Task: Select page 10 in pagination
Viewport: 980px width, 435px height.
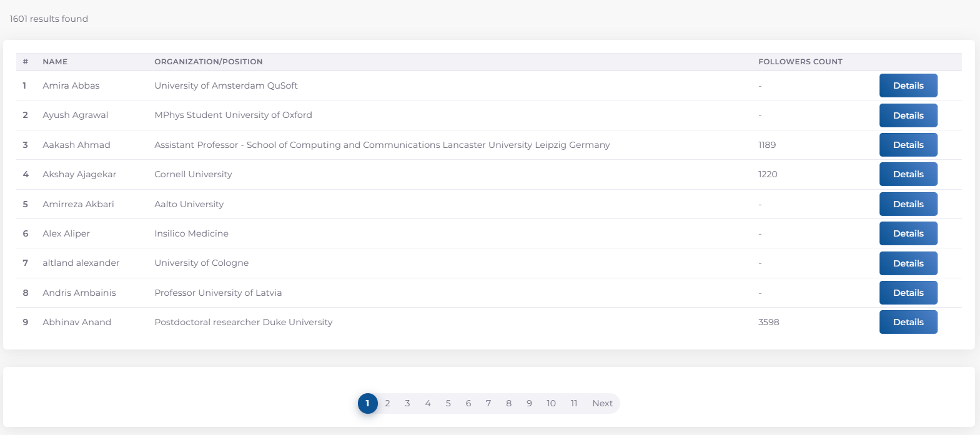Action: [x=551, y=403]
